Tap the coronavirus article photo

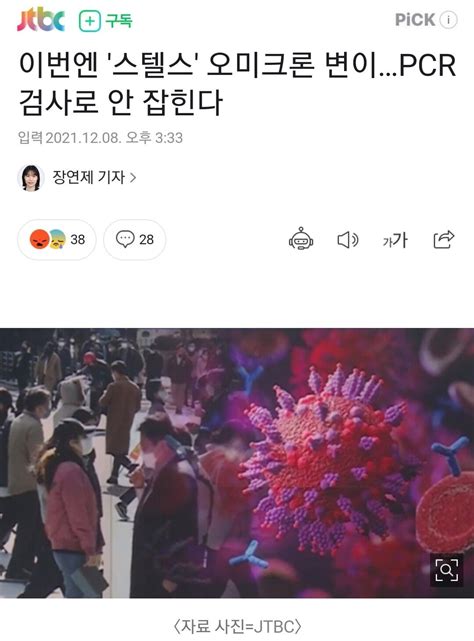coord(237,463)
